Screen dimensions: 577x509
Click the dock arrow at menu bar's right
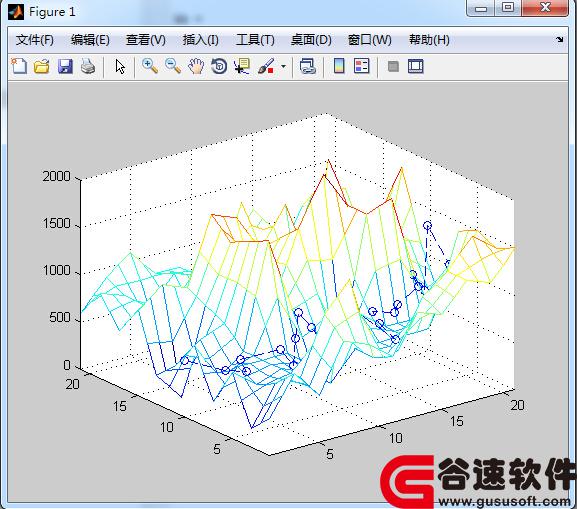click(559, 39)
